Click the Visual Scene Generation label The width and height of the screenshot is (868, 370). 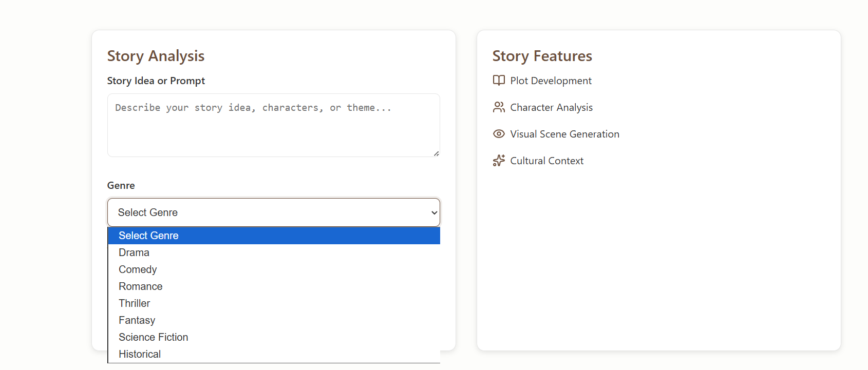[x=564, y=134]
